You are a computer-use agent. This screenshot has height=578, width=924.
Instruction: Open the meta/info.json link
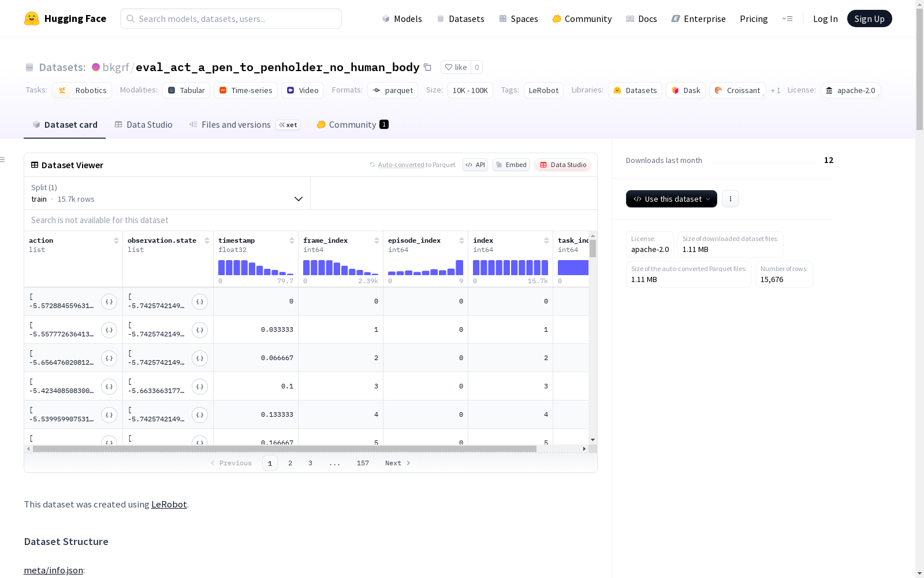click(53, 570)
